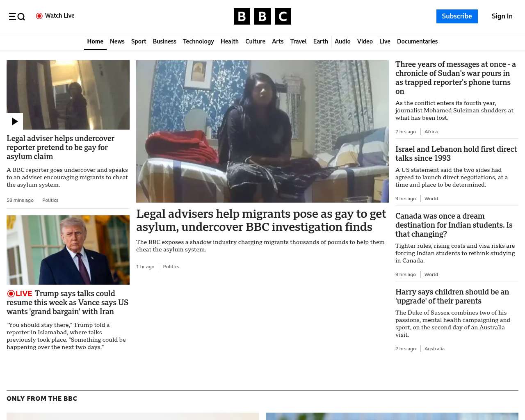This screenshot has width=525, height=420.
Task: Read Sudan war messages chronicle story
Action: tap(456, 78)
